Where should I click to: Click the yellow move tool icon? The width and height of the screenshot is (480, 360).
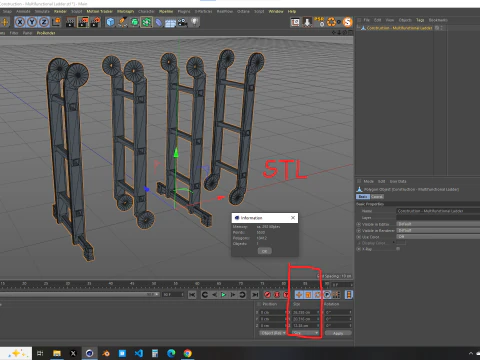pos(5,22)
